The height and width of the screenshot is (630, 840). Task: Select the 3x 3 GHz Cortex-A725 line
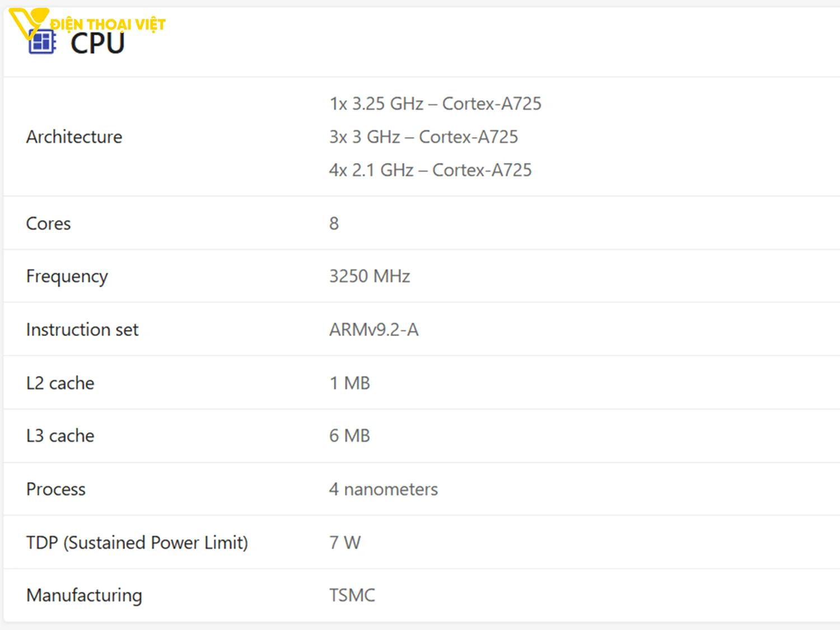click(x=423, y=137)
